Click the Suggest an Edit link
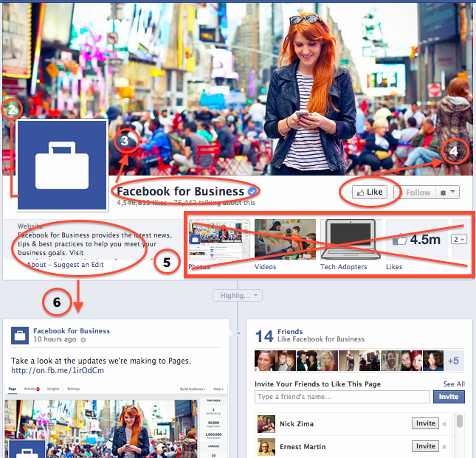476x458 pixels. [x=79, y=265]
